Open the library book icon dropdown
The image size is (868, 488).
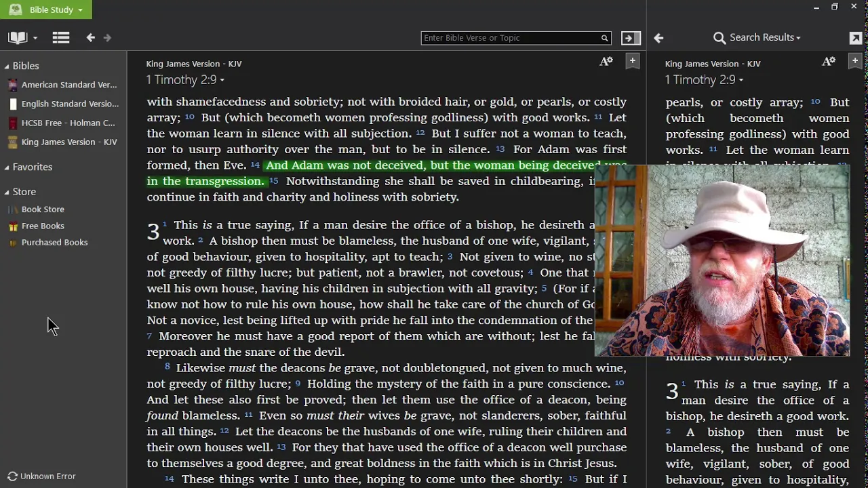point(22,38)
